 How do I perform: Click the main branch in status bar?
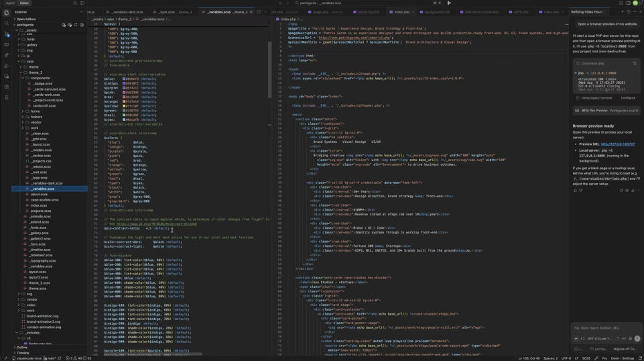pyautogui.click(x=51, y=358)
